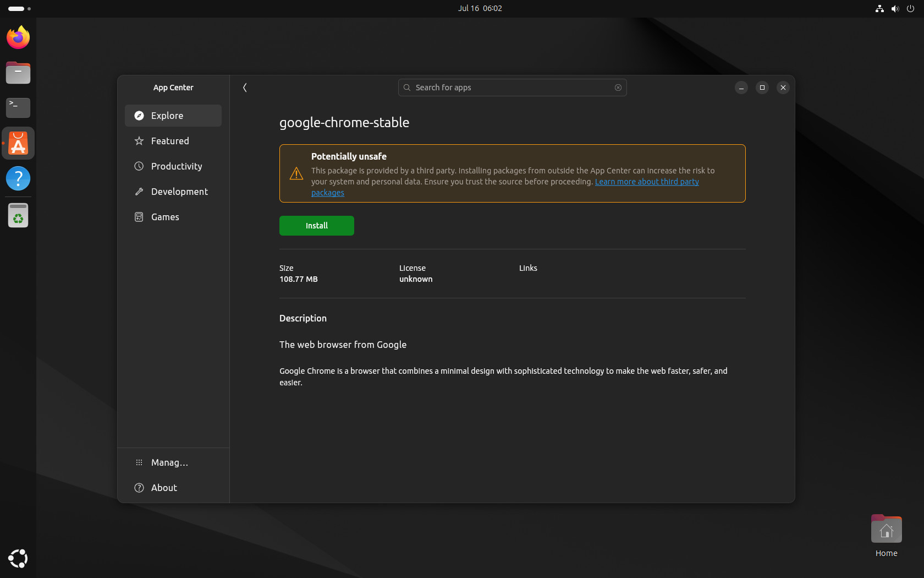Screen dimensions: 924x578
Task: Click the power tray icon
Action: coord(910,8)
